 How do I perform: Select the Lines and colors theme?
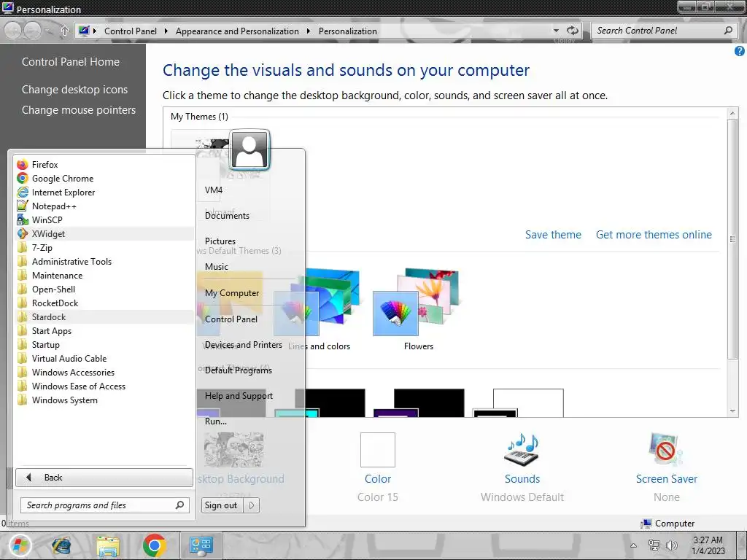pos(320,309)
